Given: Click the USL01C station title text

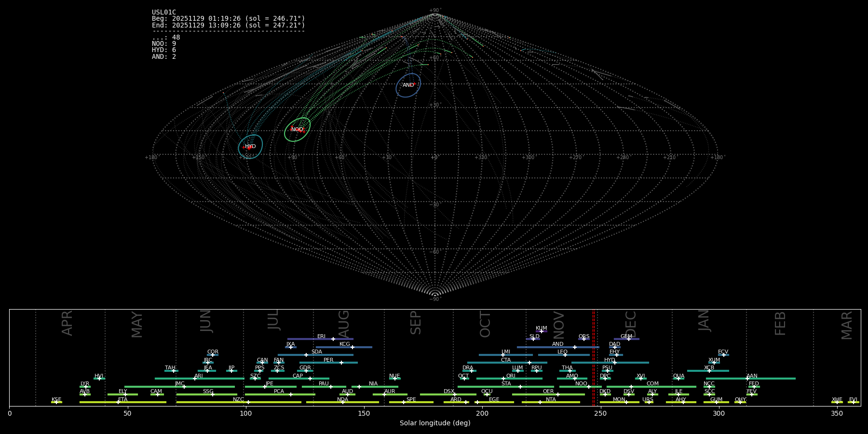Looking at the screenshot, I should click(164, 12).
